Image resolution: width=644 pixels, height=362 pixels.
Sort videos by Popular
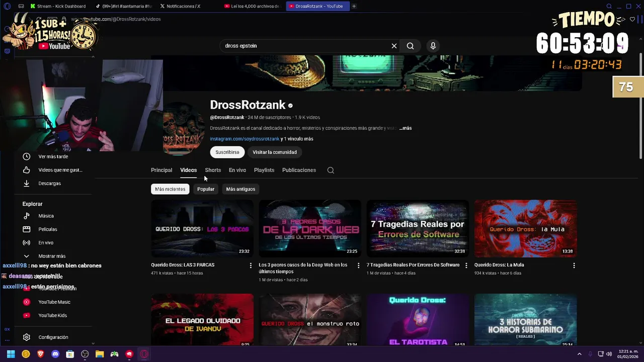point(206,189)
